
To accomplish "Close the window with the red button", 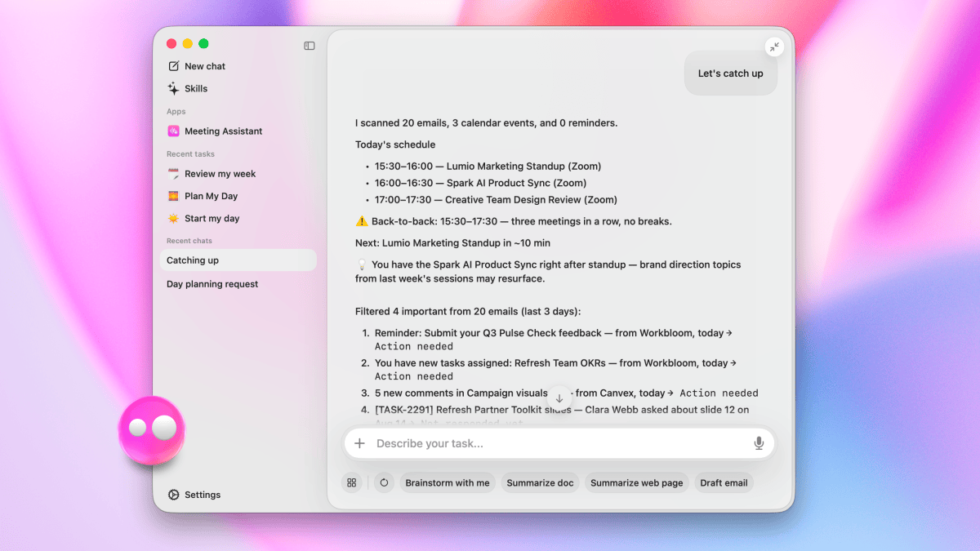I will click(171, 43).
